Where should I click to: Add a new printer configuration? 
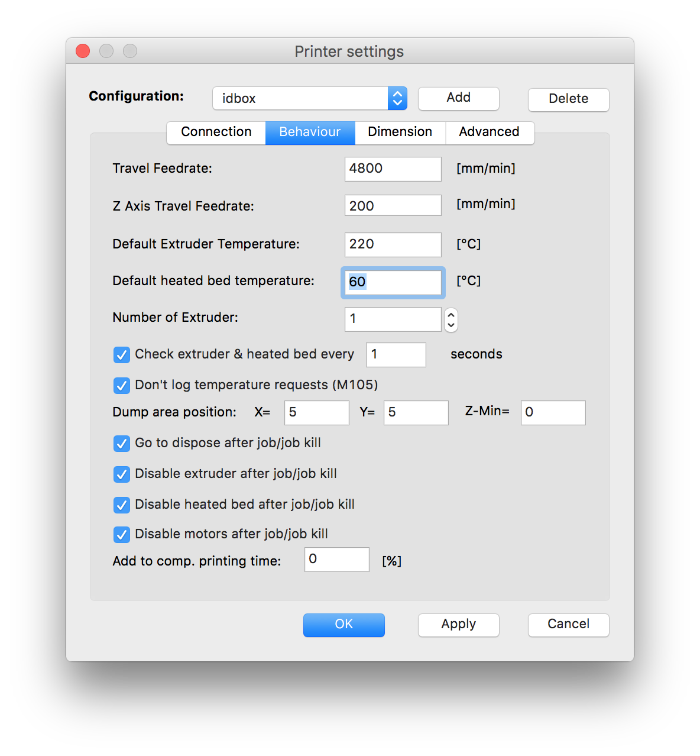pos(458,98)
